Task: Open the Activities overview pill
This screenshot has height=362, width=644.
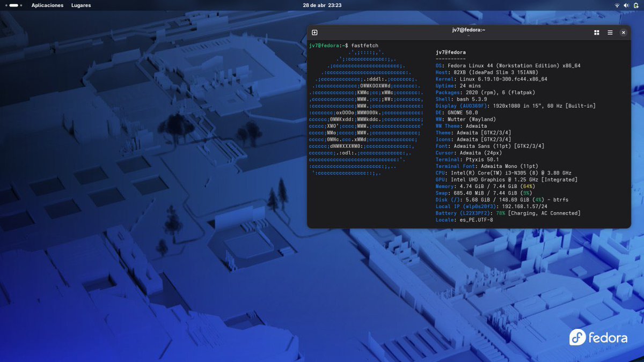Action: (14, 5)
